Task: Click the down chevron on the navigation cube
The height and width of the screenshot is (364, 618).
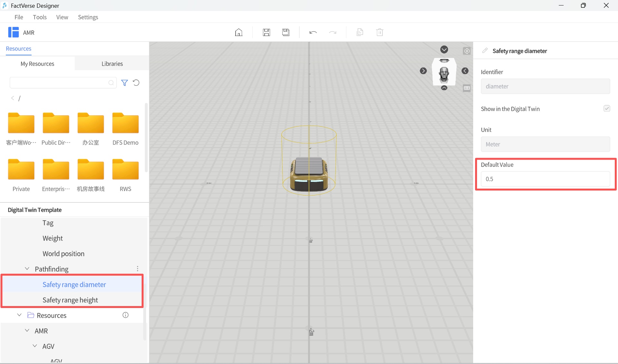Action: (444, 49)
